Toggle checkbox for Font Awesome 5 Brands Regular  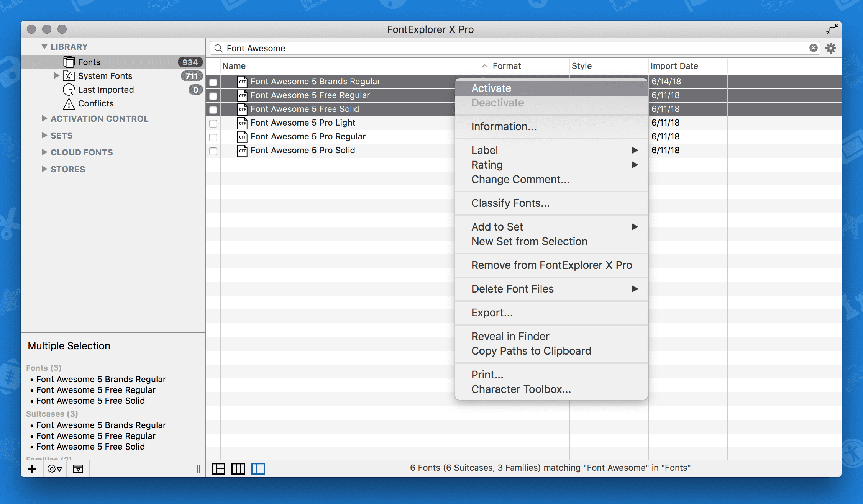coord(214,81)
